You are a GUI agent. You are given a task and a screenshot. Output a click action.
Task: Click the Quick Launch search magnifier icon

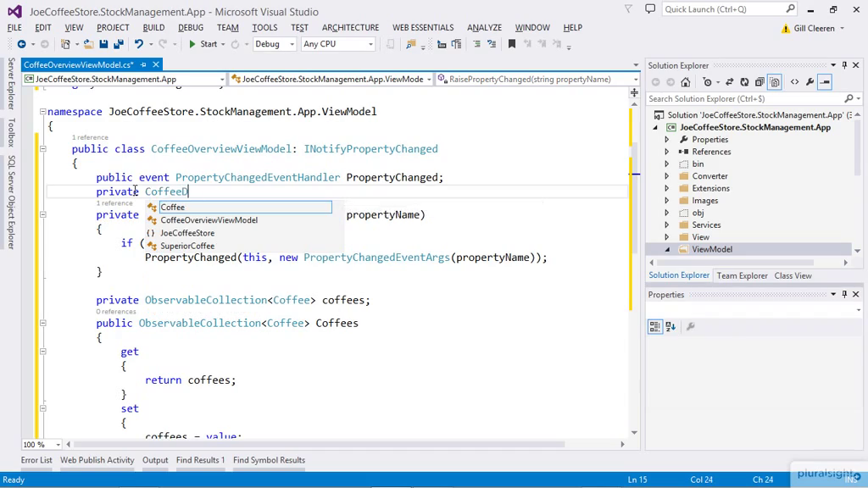790,8
